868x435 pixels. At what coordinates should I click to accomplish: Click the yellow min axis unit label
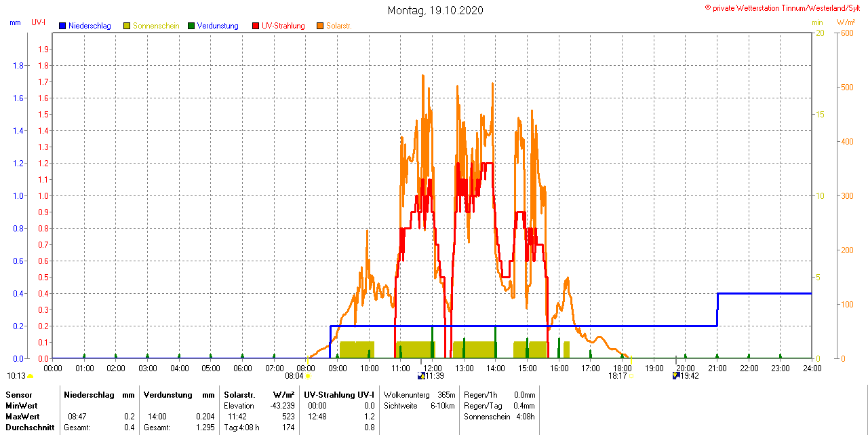817,22
